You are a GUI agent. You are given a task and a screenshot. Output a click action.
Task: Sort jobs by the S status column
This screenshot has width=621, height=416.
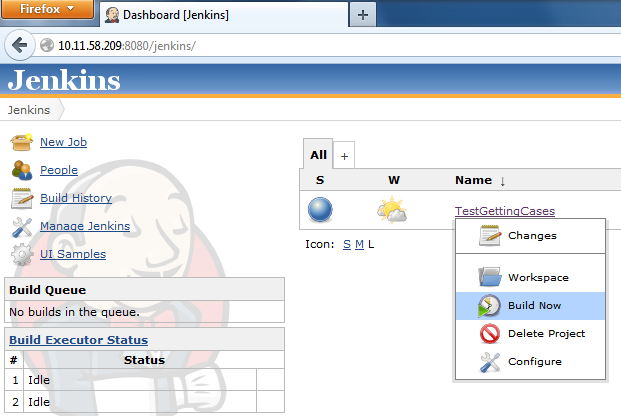click(320, 180)
